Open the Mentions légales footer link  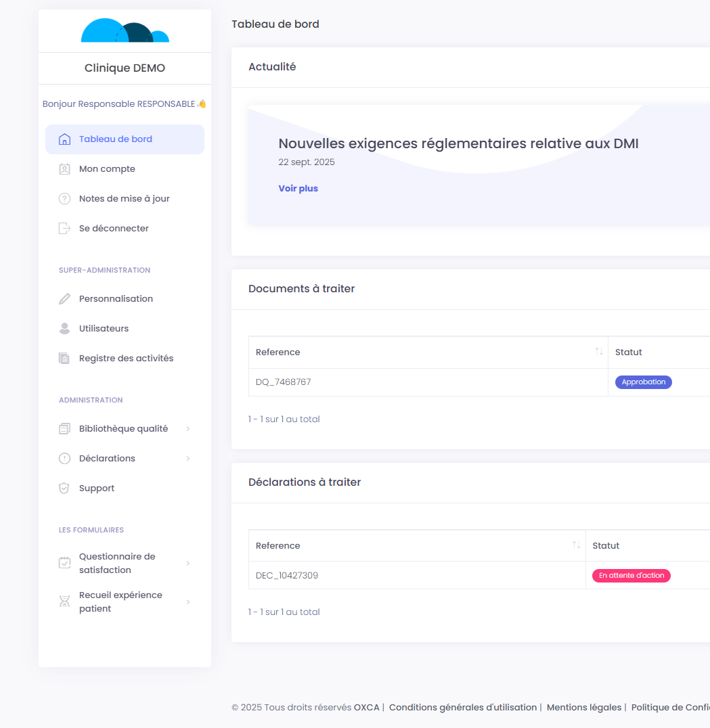[x=583, y=708]
